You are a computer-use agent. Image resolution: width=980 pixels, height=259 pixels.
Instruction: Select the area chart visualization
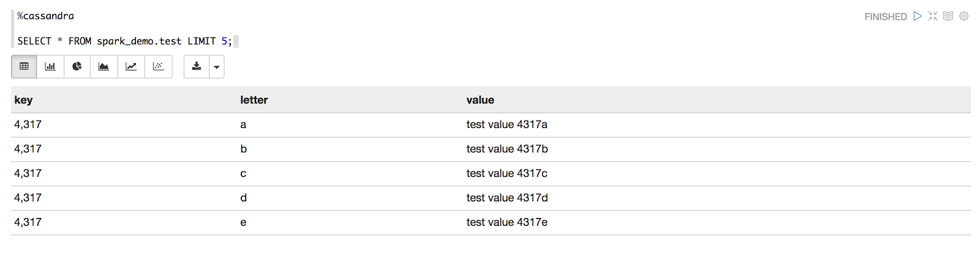pos(104,67)
